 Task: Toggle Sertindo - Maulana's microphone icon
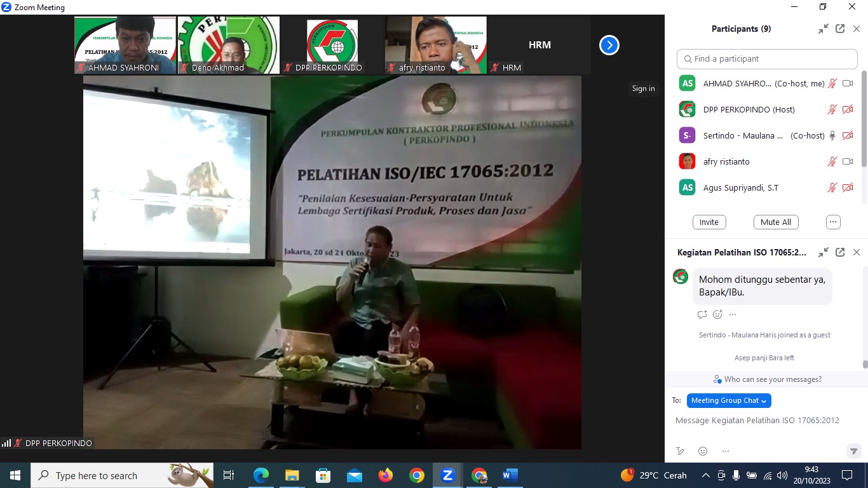(x=832, y=135)
